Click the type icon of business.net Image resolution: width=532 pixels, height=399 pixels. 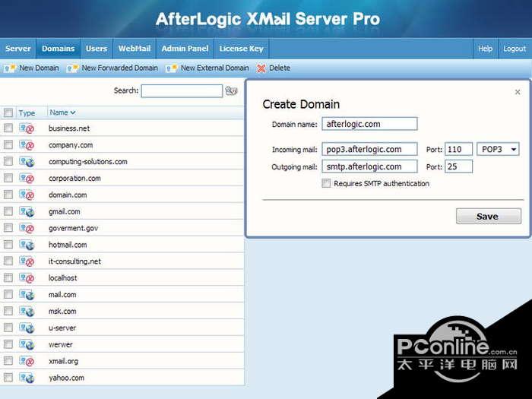(27, 128)
